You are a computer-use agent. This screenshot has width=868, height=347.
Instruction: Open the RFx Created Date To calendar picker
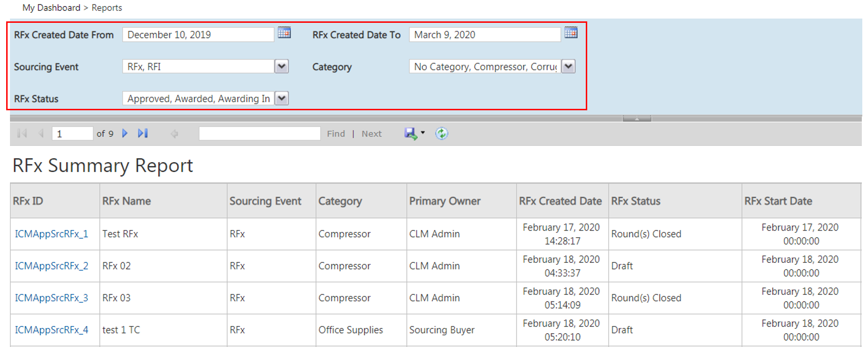click(x=571, y=33)
